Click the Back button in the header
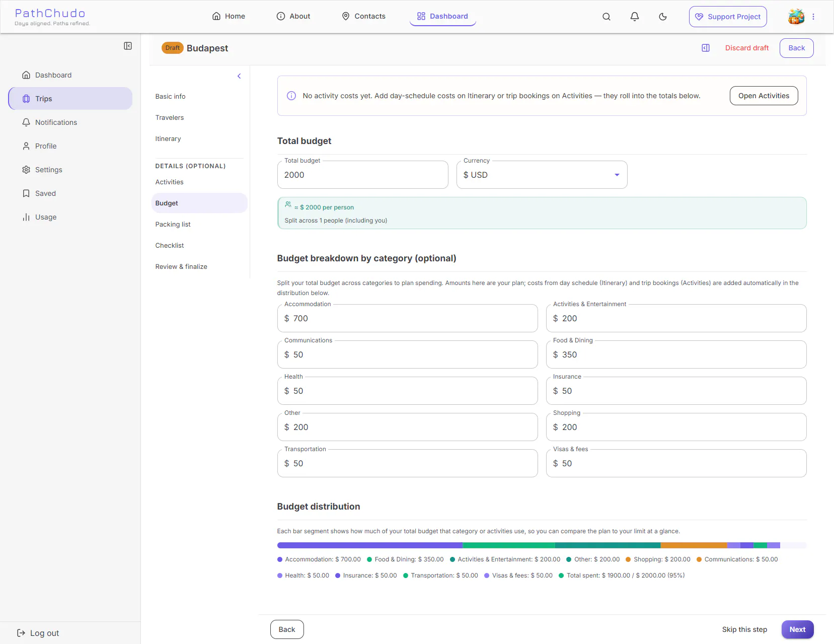Screen dimensions: 834x644 pyautogui.click(x=796, y=48)
